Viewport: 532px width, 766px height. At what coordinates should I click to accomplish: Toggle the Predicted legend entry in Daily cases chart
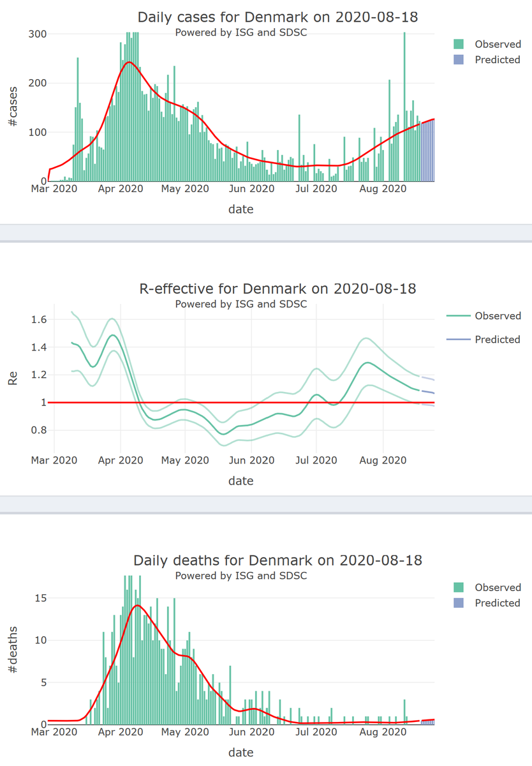click(x=487, y=59)
